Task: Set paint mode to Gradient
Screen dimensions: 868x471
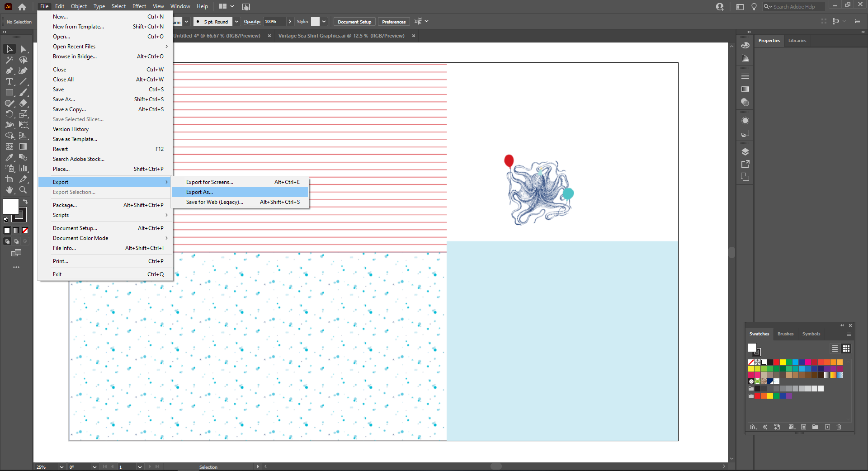Action: pos(16,230)
